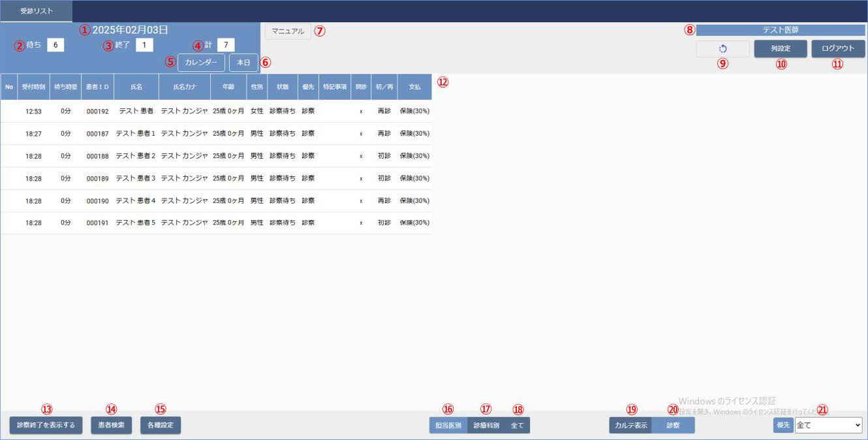
Task: Select 全て filter in center group
Action: (518, 426)
